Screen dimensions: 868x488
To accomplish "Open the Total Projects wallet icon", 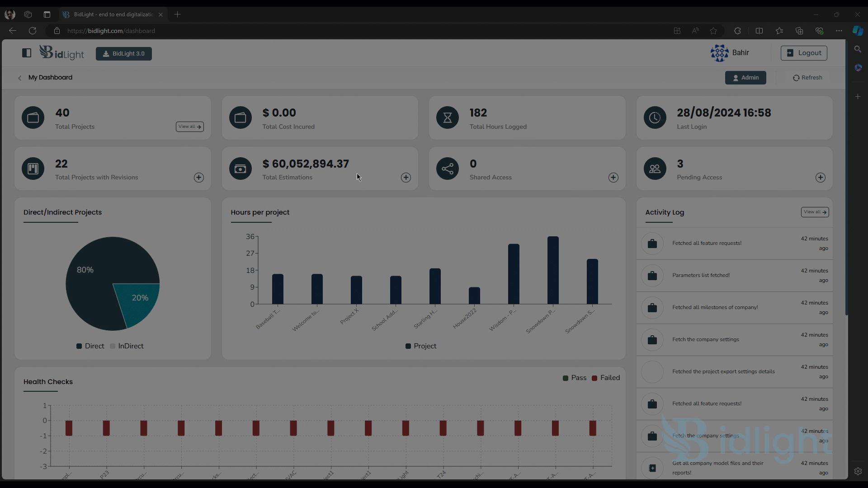I will (x=33, y=117).
